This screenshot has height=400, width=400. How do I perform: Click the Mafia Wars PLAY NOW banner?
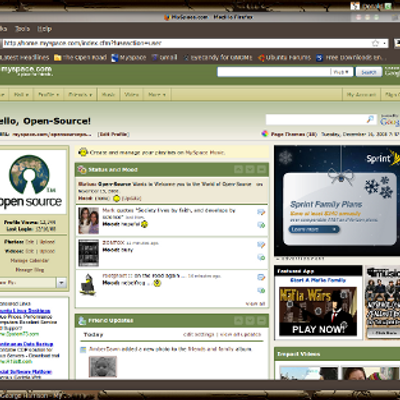[x=318, y=311]
